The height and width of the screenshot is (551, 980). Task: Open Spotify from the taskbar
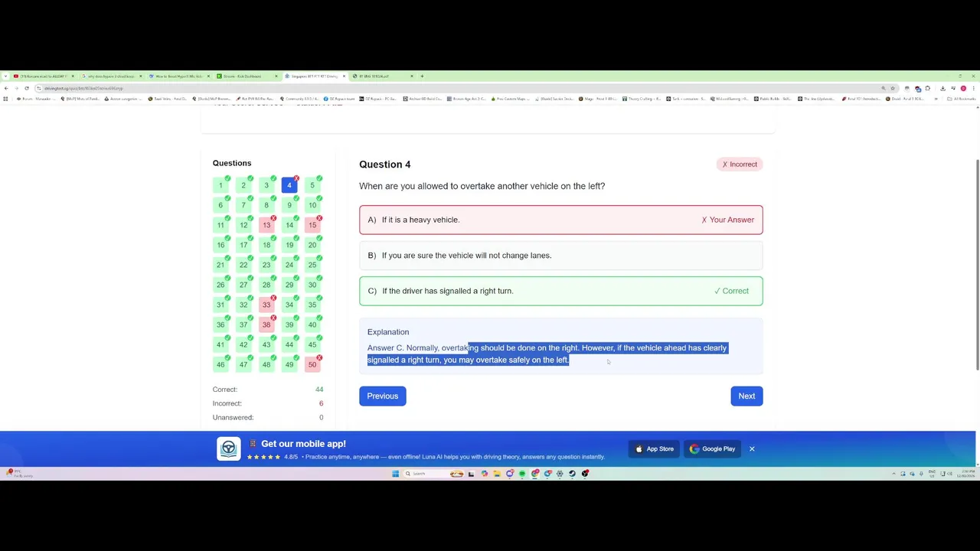coord(522,474)
